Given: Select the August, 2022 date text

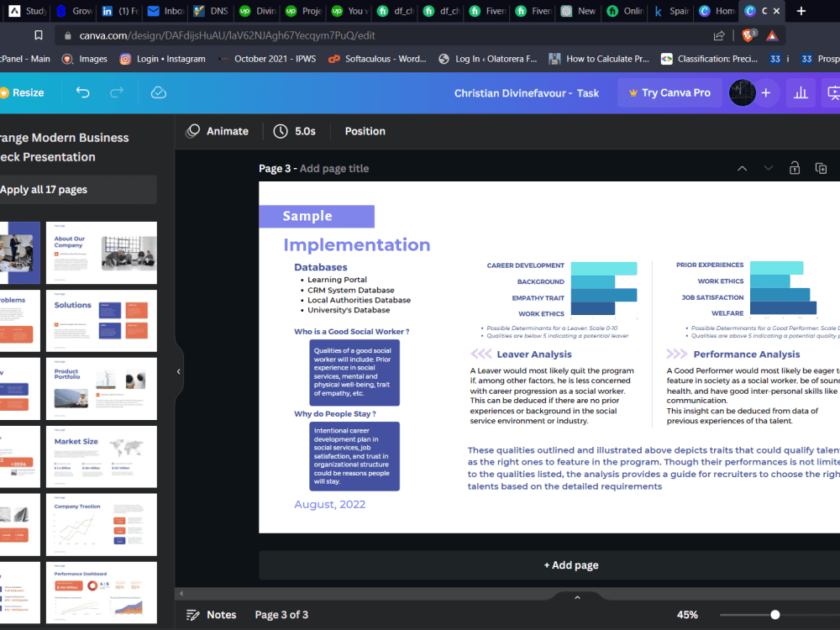Looking at the screenshot, I should click(x=329, y=504).
